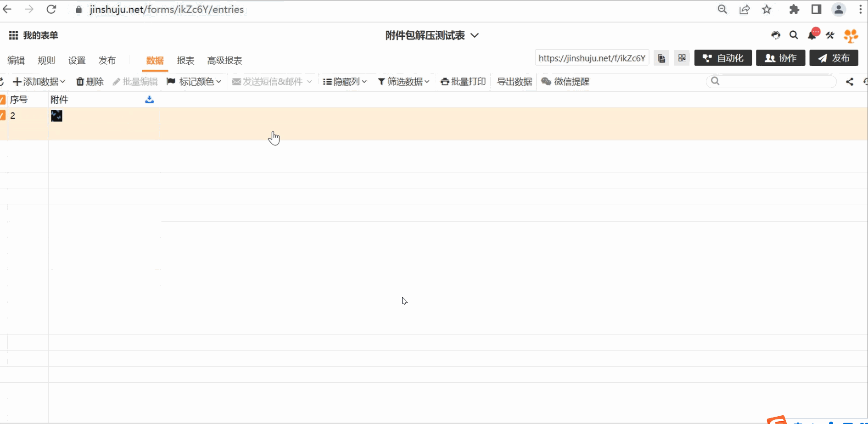Open the QR code icon beside form URL
The height and width of the screenshot is (424, 868).
click(682, 58)
